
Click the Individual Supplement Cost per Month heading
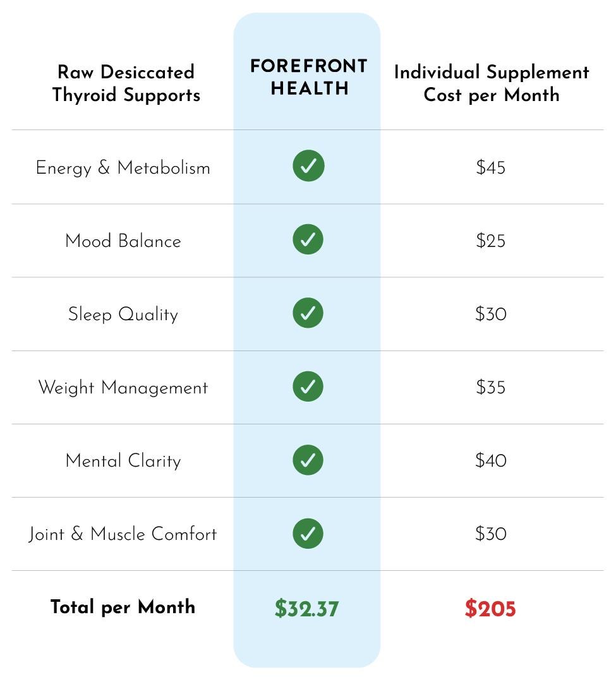[492, 83]
